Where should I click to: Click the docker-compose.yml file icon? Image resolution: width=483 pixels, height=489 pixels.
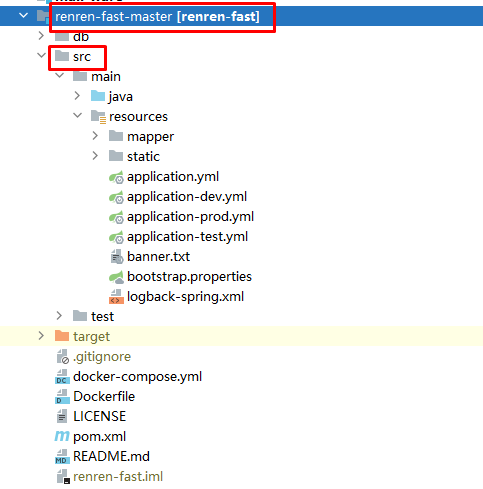point(62,377)
